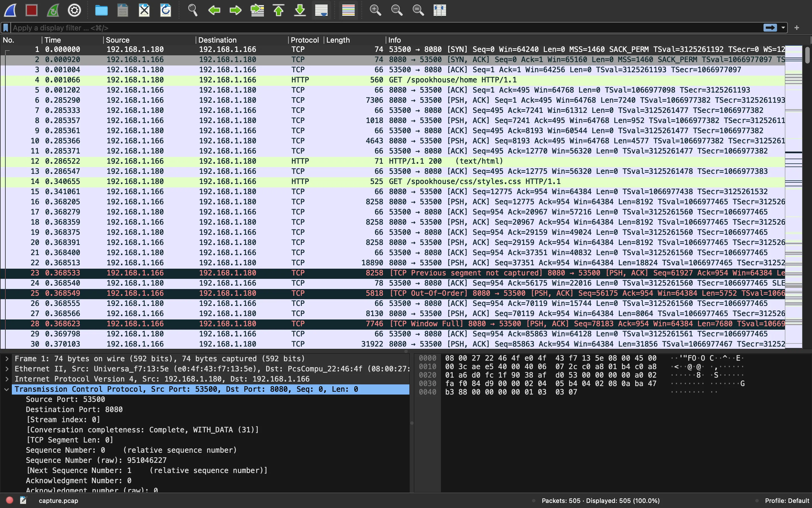Select the Destination Port: 8080 field

(74, 410)
